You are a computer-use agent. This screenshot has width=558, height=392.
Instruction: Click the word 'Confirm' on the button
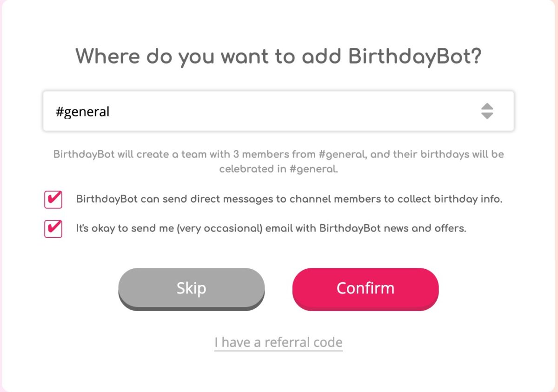(x=365, y=288)
